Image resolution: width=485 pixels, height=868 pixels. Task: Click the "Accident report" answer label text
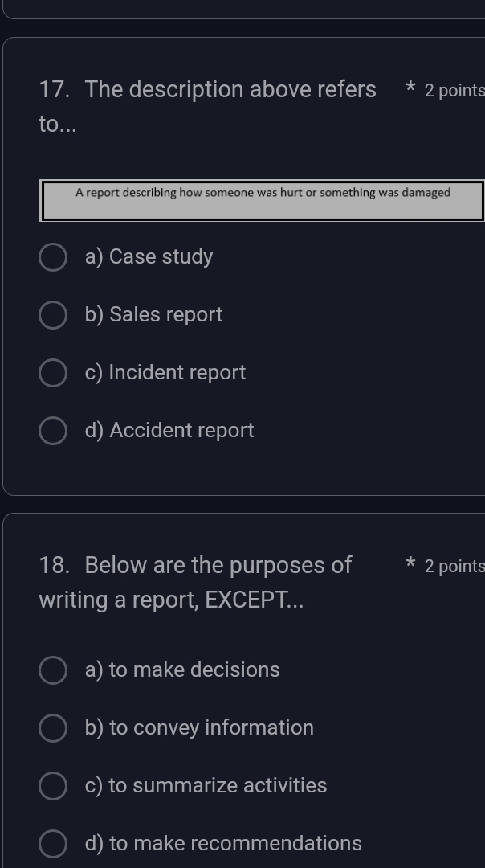[x=170, y=431]
